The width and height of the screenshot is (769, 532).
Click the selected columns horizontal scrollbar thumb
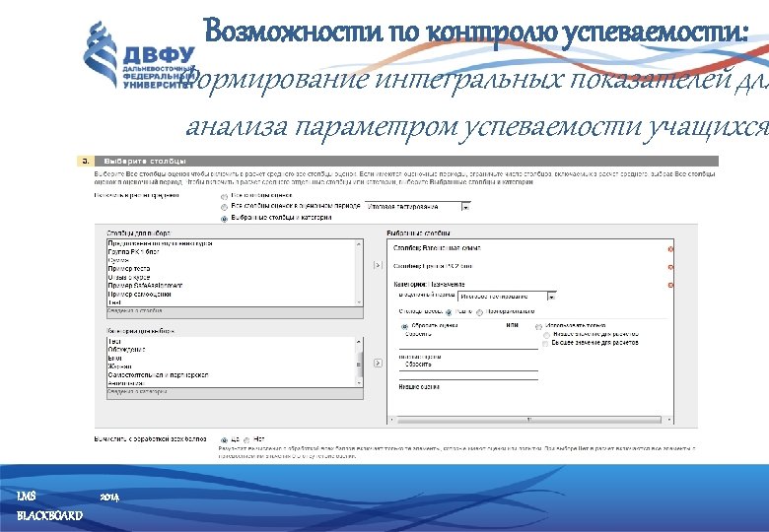click(x=528, y=420)
